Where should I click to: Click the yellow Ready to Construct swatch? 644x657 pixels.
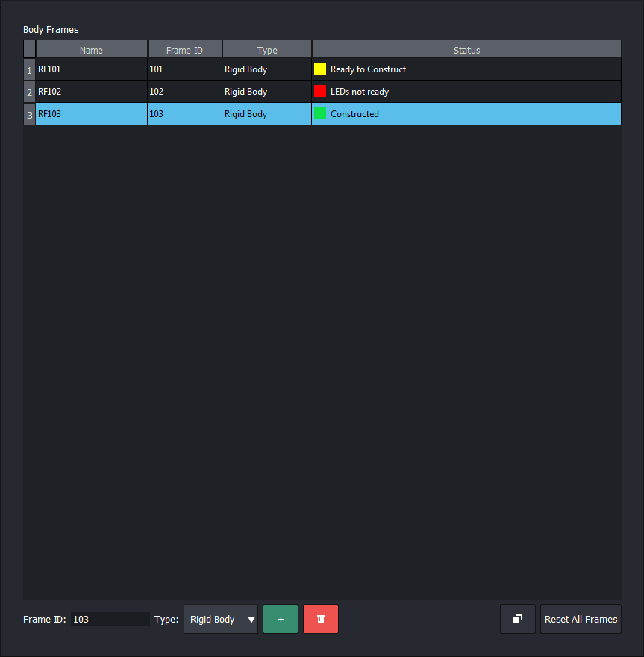click(x=320, y=69)
